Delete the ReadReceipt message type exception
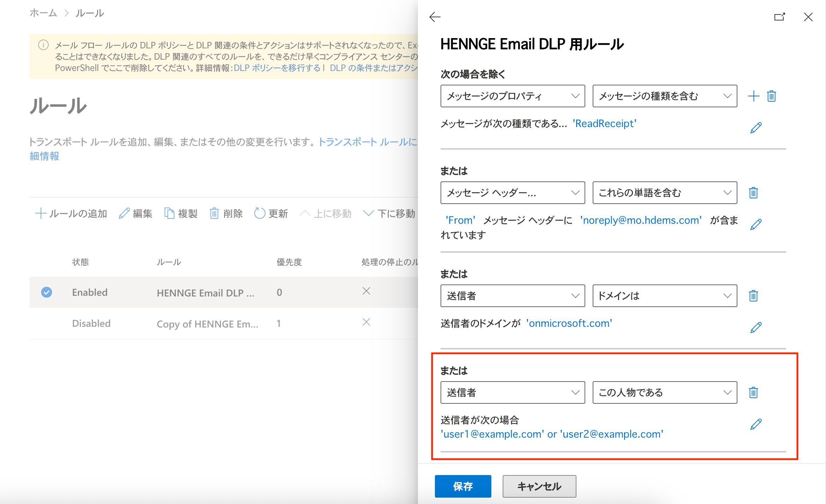 [771, 96]
